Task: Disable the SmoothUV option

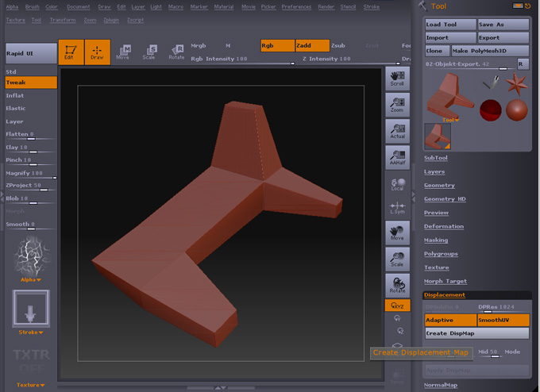Action: [503, 320]
